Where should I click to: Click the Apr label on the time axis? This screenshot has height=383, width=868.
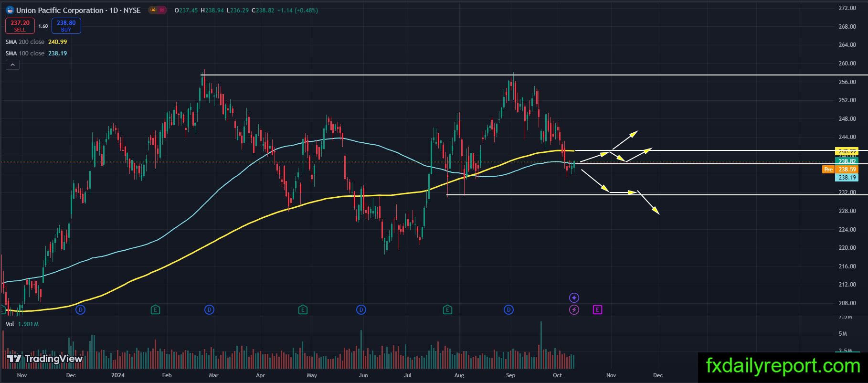point(260,375)
